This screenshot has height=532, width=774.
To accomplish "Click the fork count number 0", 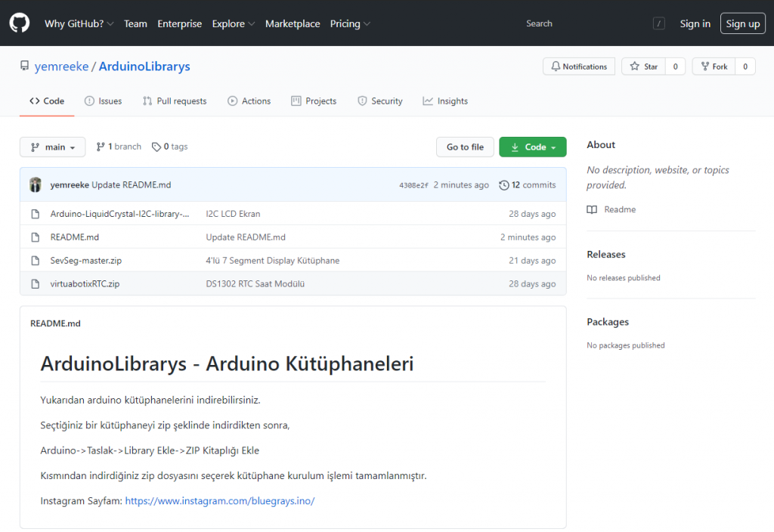I will (745, 66).
